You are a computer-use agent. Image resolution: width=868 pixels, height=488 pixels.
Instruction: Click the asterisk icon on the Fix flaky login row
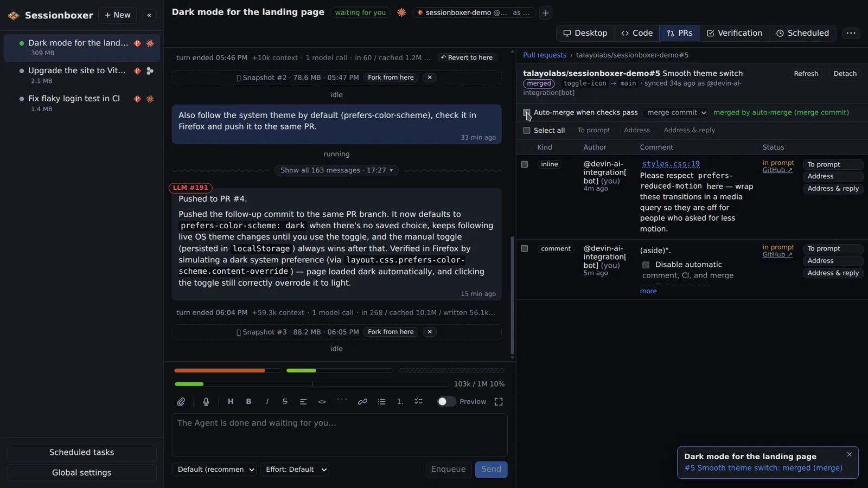(x=150, y=99)
